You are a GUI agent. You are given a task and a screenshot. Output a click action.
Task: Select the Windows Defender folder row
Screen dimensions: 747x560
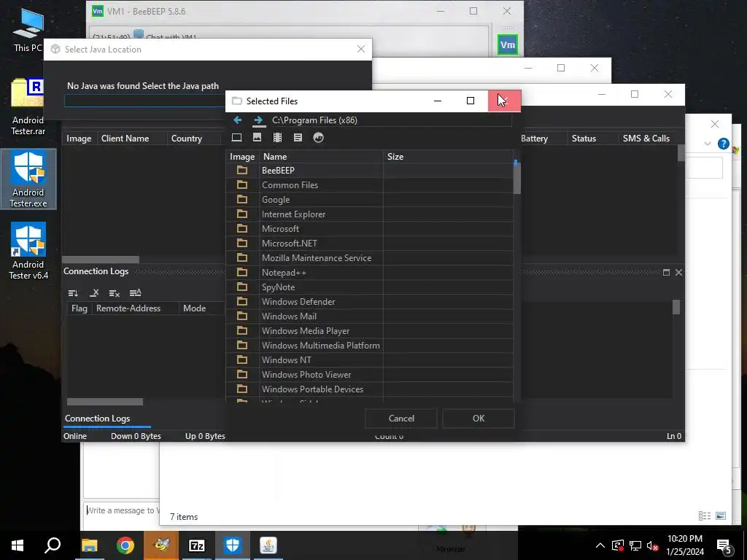coord(370,302)
